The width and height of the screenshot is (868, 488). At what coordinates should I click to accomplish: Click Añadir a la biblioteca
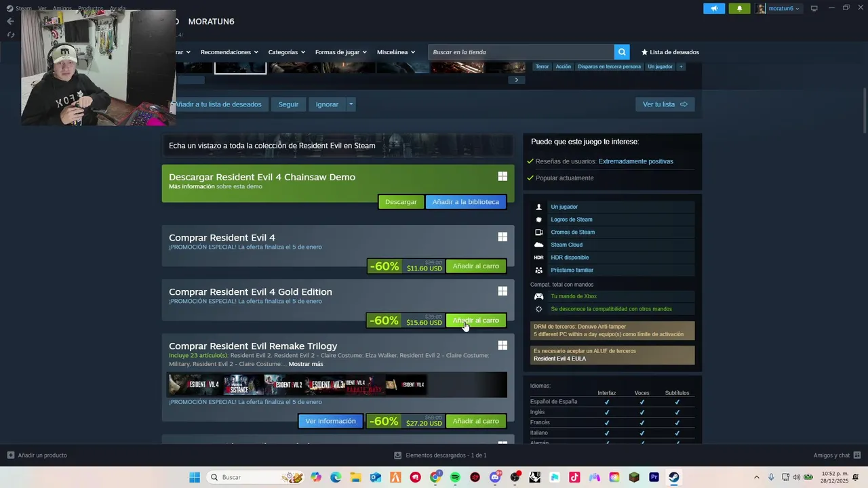[x=465, y=202]
